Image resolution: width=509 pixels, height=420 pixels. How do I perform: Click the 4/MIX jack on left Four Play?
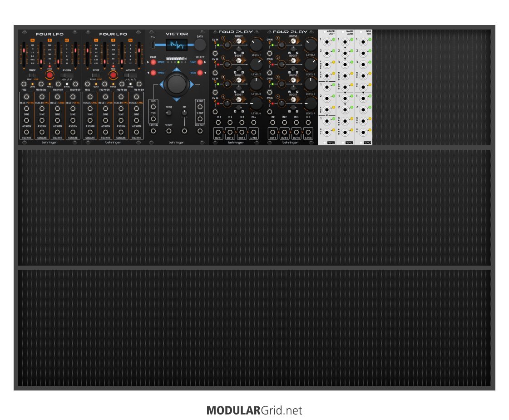coord(253,133)
